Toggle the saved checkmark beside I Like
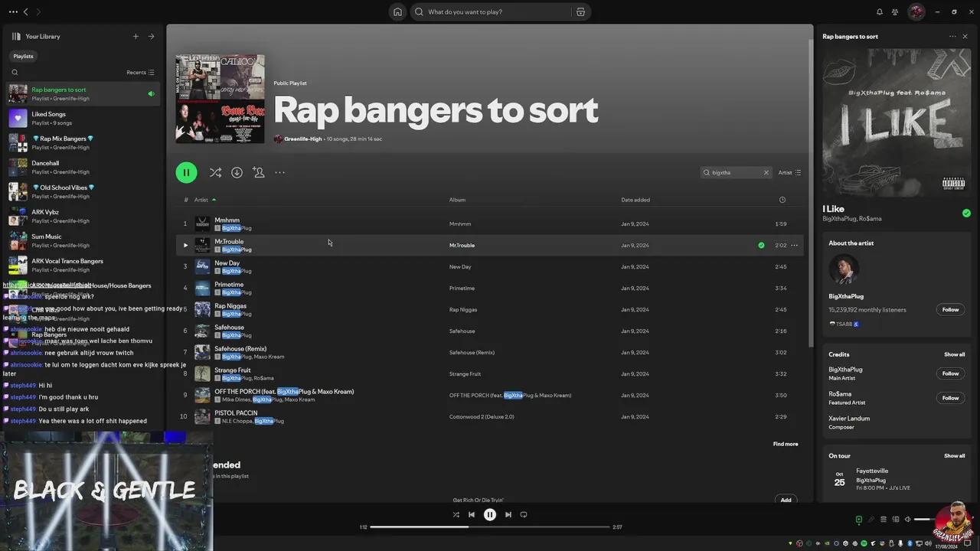Screen dimensions: 980x551 (x=966, y=213)
